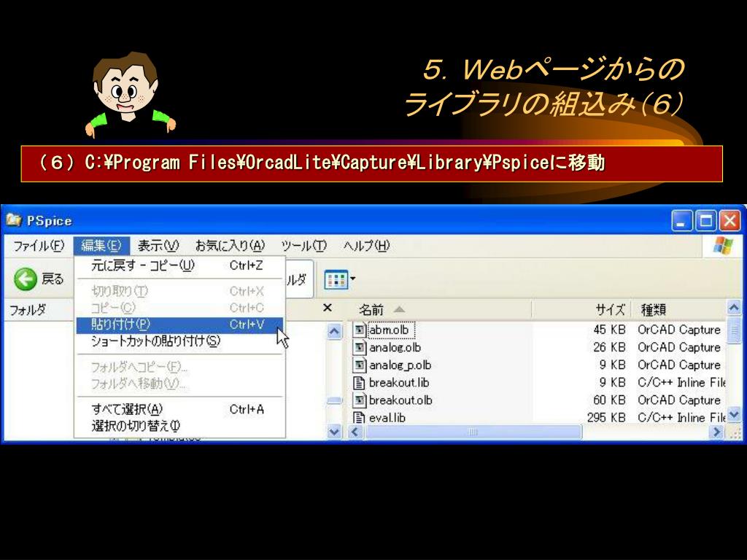Select abm.olb file name
The image size is (747, 560).
point(390,330)
